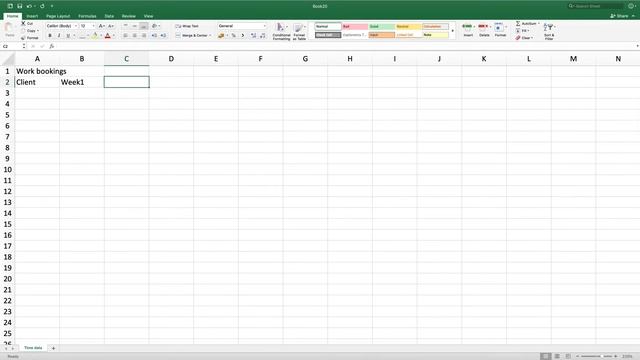Align text to the right
640x360 pixels.
coord(144,36)
